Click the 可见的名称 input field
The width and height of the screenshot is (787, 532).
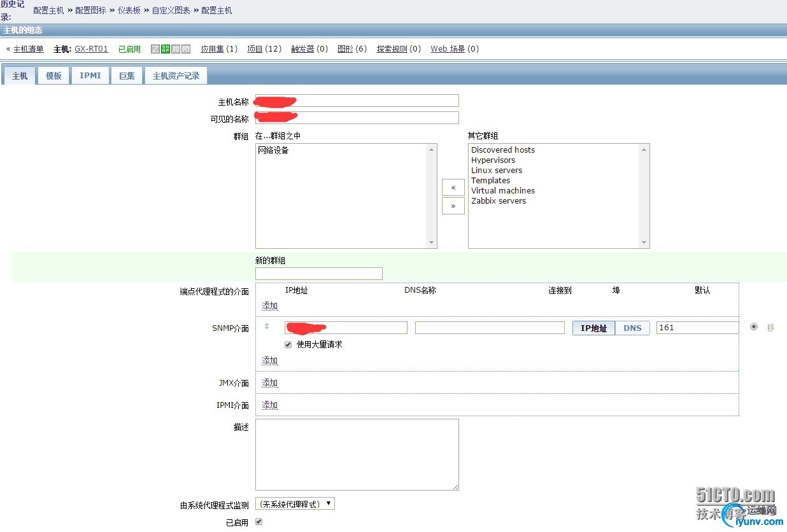357,118
